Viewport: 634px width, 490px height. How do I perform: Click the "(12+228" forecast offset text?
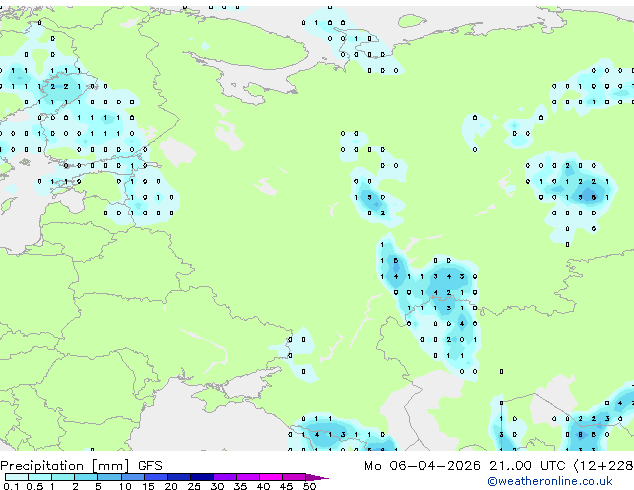click(603, 466)
